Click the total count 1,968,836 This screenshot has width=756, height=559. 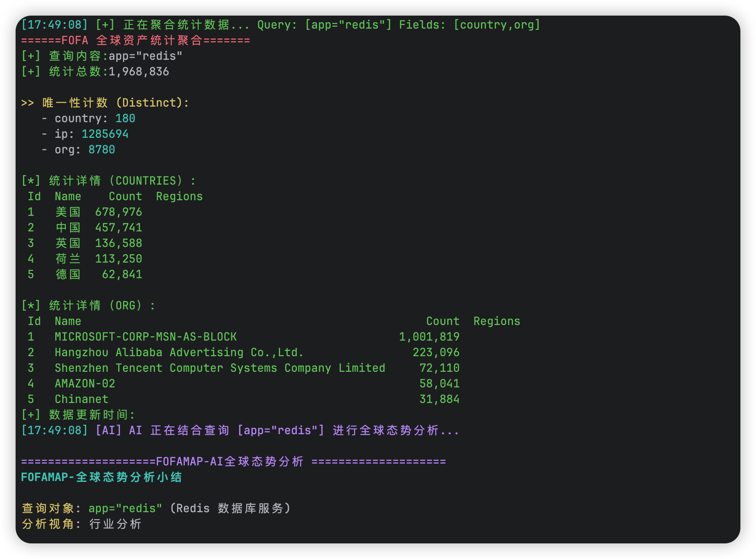tap(139, 71)
